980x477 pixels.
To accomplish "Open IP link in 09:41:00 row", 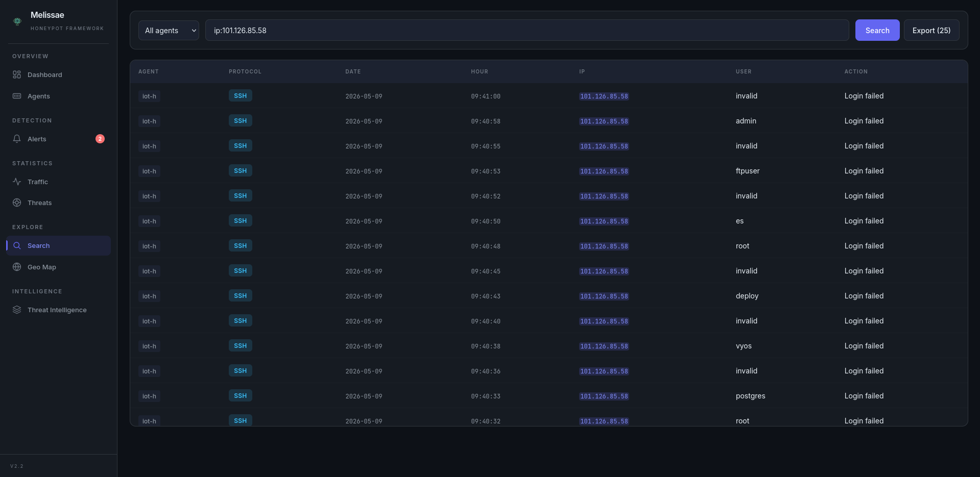I will [604, 96].
